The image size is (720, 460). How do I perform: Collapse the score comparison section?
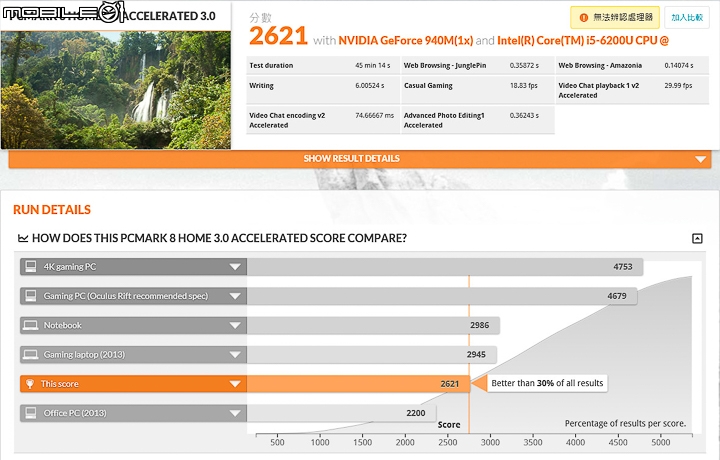(697, 238)
